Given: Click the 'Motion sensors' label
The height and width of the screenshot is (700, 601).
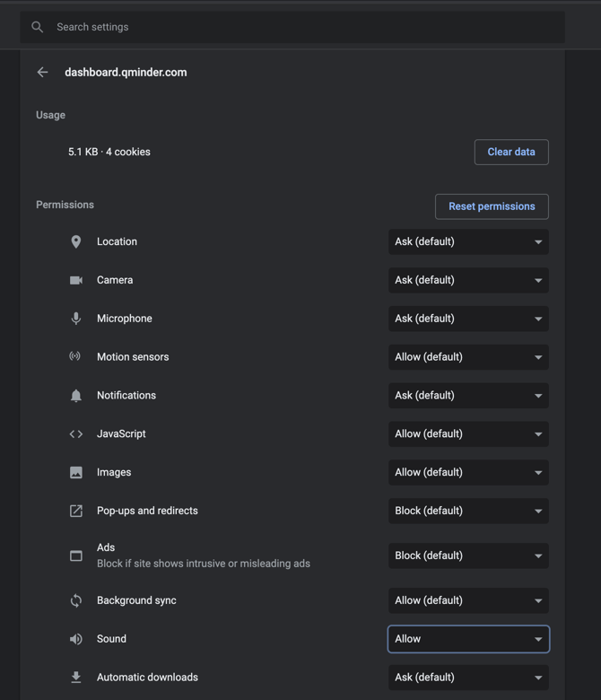Looking at the screenshot, I should [x=133, y=356].
